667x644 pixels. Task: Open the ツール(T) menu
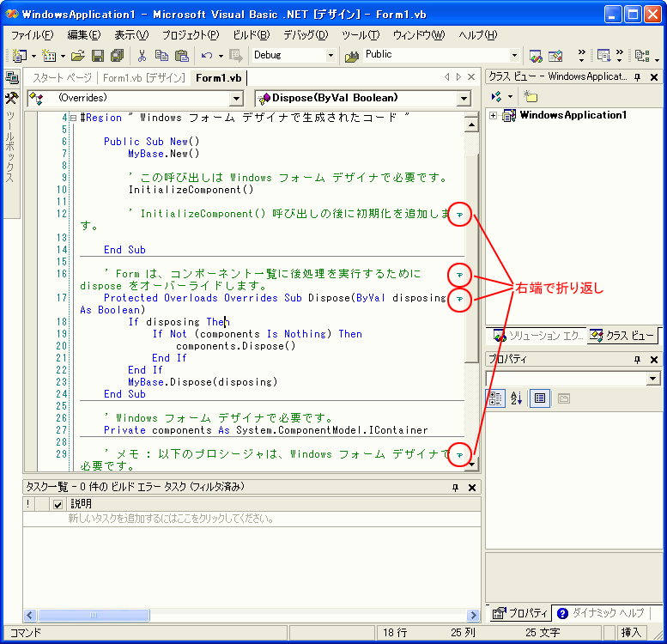coord(361,35)
